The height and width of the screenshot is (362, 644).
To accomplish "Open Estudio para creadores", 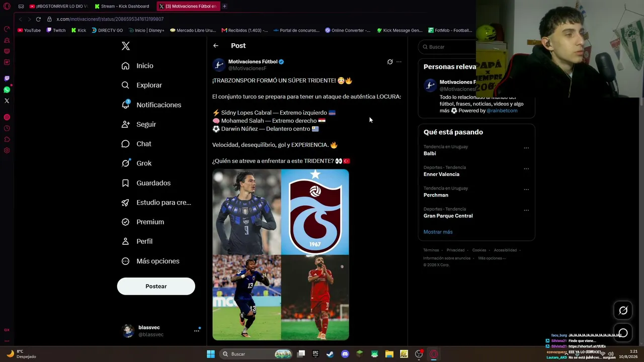I will point(156,203).
